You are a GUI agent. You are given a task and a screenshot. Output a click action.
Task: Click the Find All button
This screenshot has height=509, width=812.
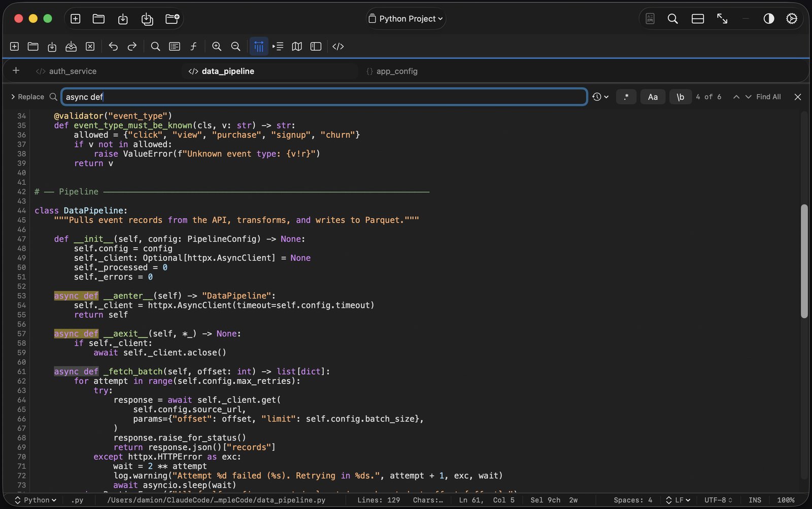pos(768,97)
